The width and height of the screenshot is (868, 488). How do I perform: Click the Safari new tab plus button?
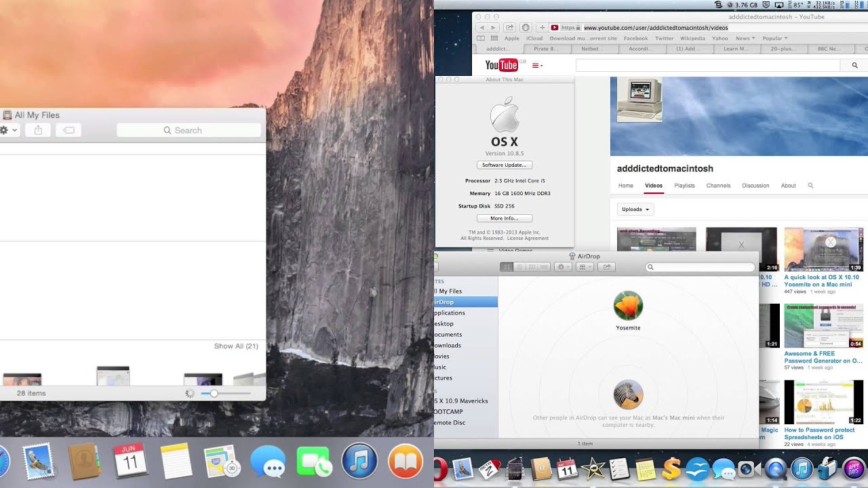click(542, 28)
